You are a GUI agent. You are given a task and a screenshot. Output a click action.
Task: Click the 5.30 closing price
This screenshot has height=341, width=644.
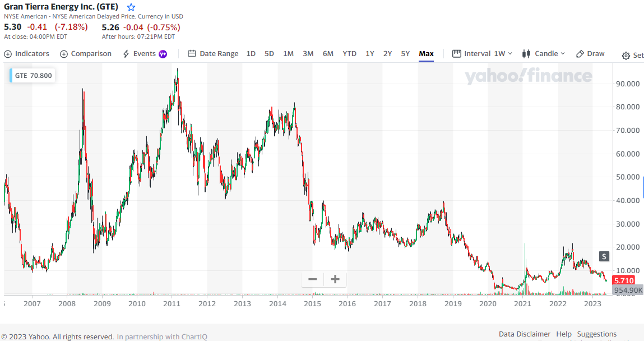pos(13,27)
